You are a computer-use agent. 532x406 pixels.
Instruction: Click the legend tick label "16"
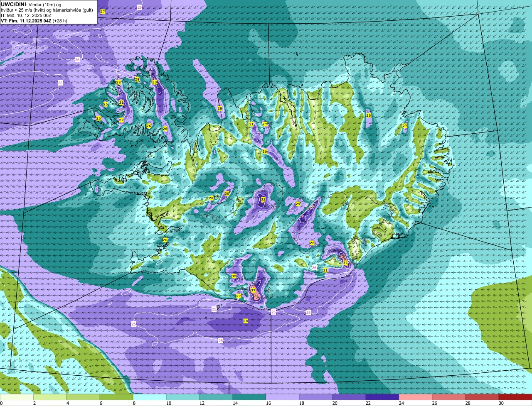pyautogui.click(x=268, y=403)
